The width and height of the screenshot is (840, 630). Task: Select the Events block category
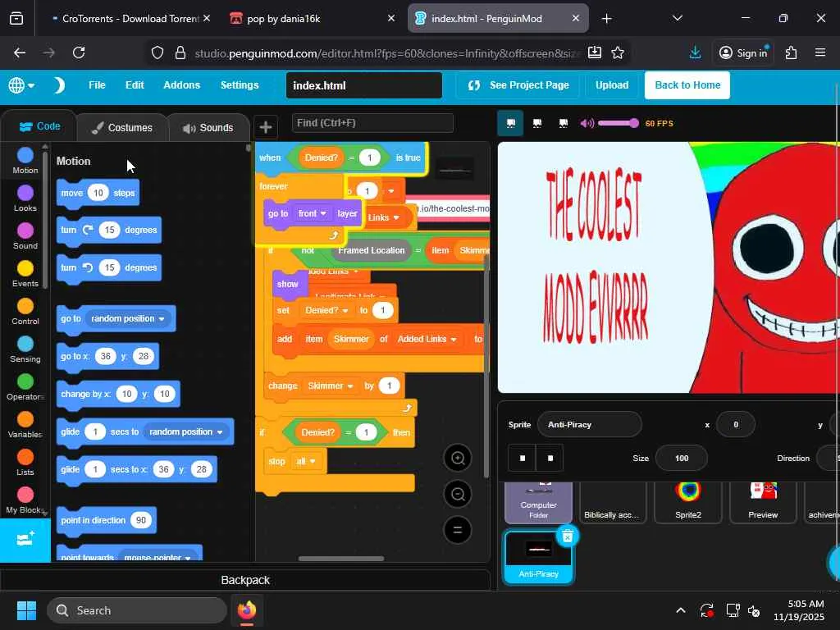25,274
